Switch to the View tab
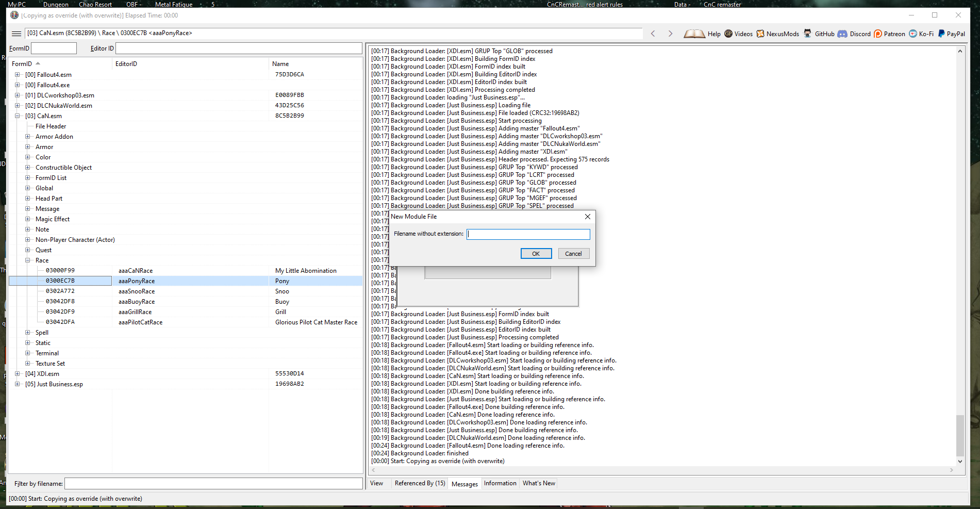 377,483
